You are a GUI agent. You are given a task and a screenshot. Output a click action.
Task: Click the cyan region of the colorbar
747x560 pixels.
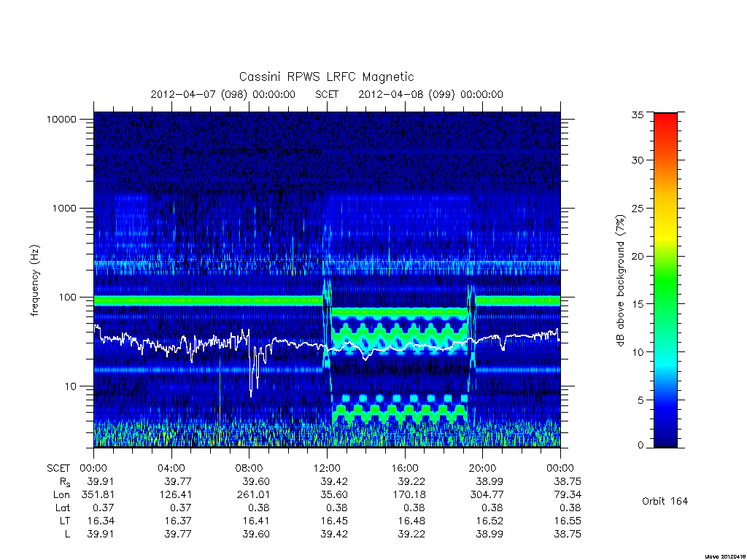665,365
